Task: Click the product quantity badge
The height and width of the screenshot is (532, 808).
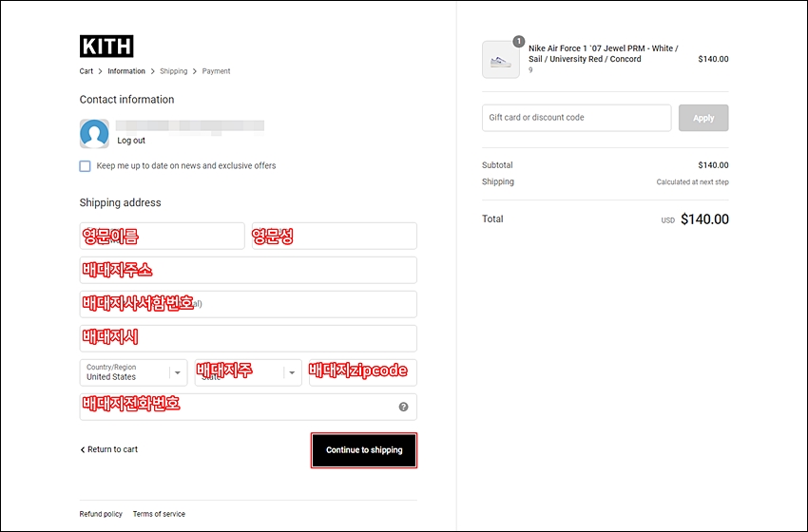Action: pyautogui.click(x=519, y=41)
